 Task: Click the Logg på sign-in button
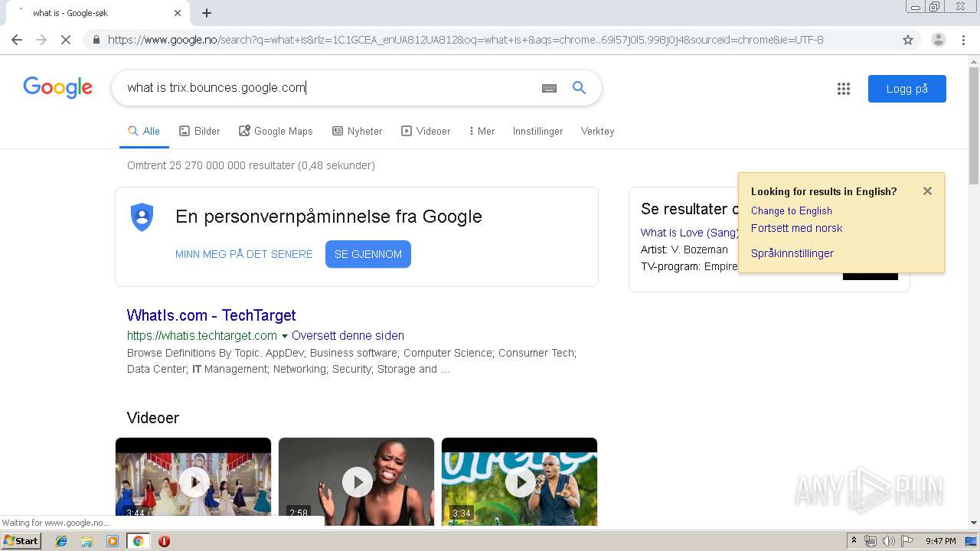[907, 89]
